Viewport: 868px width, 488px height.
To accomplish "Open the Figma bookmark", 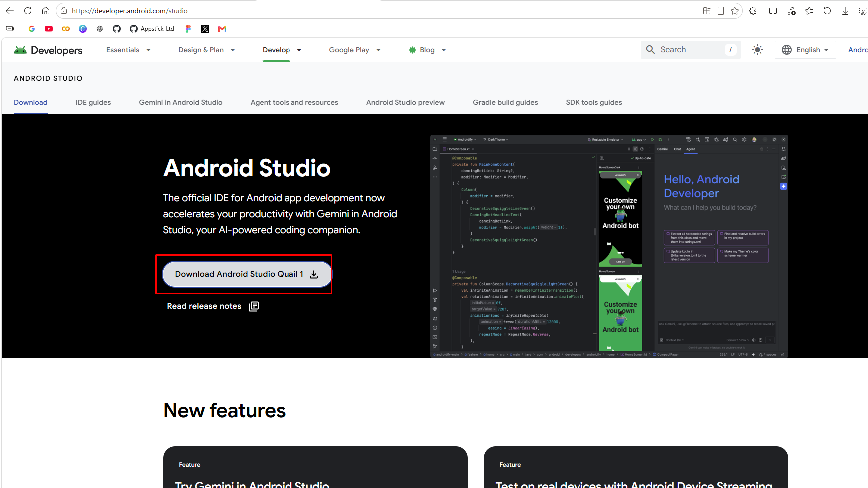I will click(x=188, y=29).
